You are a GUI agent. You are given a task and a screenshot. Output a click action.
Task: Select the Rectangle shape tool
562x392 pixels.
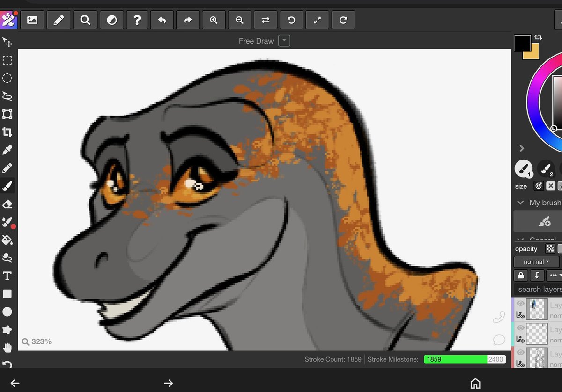[x=7, y=294]
